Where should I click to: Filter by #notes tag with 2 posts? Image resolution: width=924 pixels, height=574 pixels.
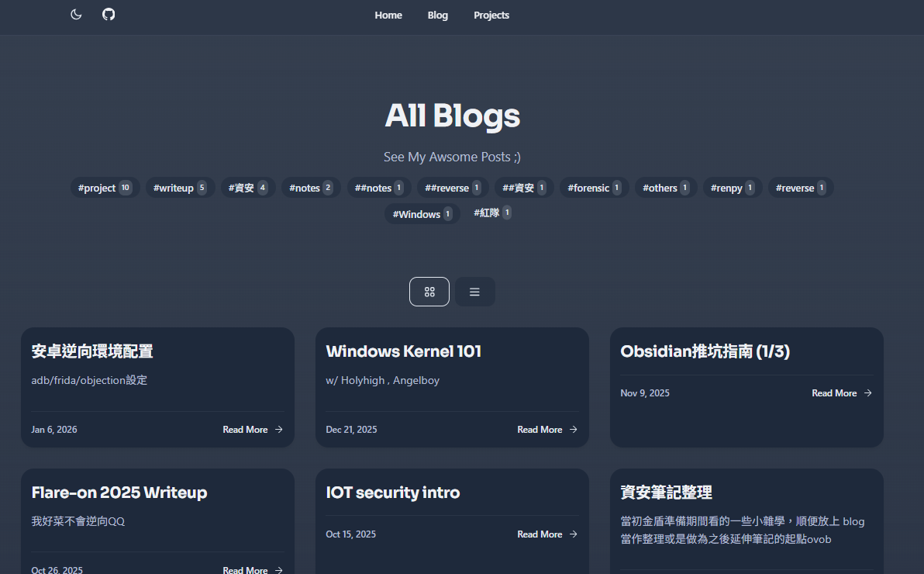click(311, 188)
